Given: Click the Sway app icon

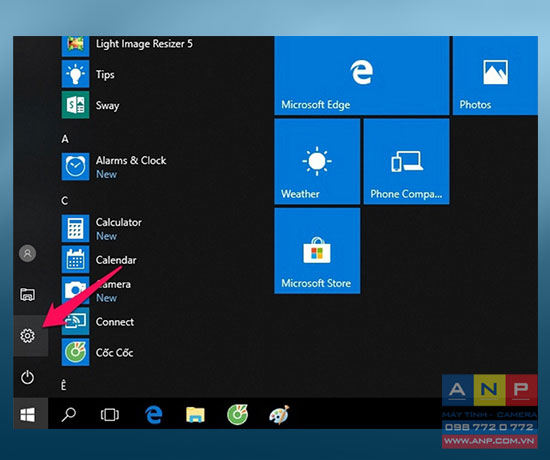Looking at the screenshot, I should click(75, 105).
